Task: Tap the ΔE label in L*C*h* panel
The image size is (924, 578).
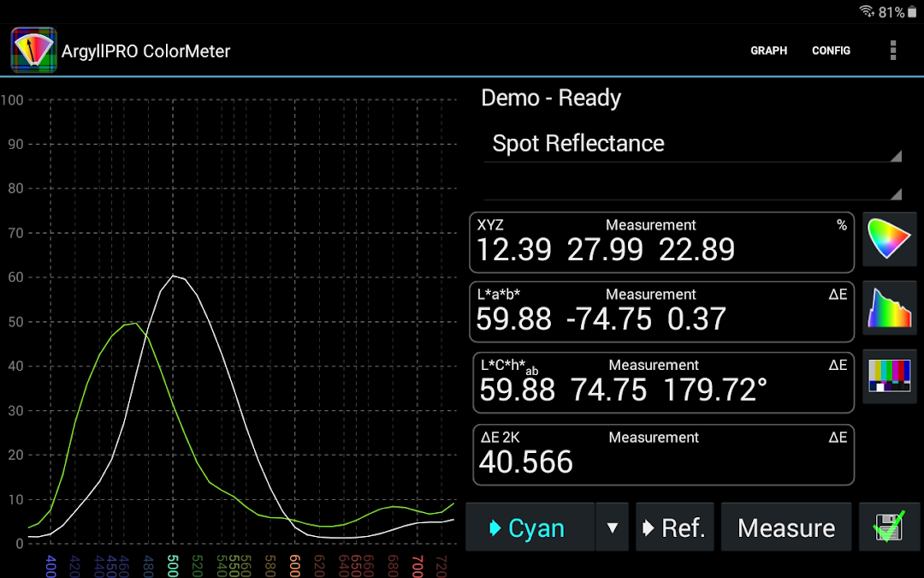Action: tap(838, 365)
